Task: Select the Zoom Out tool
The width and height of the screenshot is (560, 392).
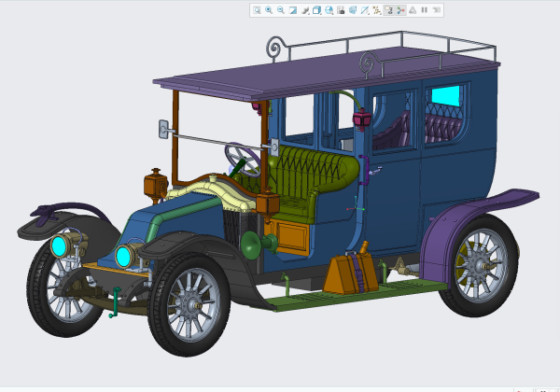Action: click(x=281, y=10)
